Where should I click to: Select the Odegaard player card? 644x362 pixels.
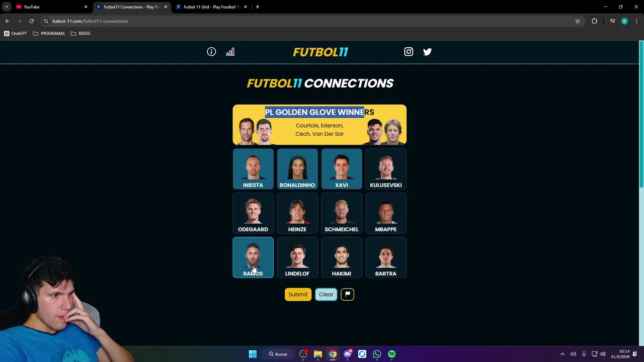[x=253, y=213]
